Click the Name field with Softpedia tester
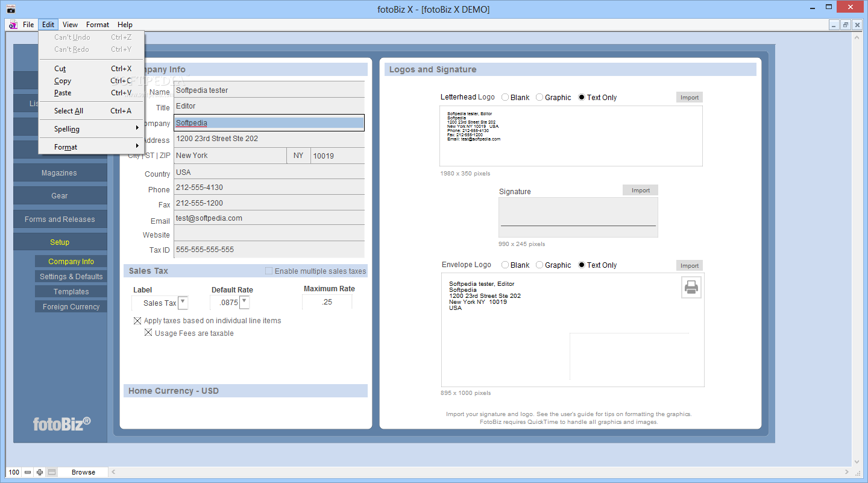868x483 pixels. coord(269,90)
